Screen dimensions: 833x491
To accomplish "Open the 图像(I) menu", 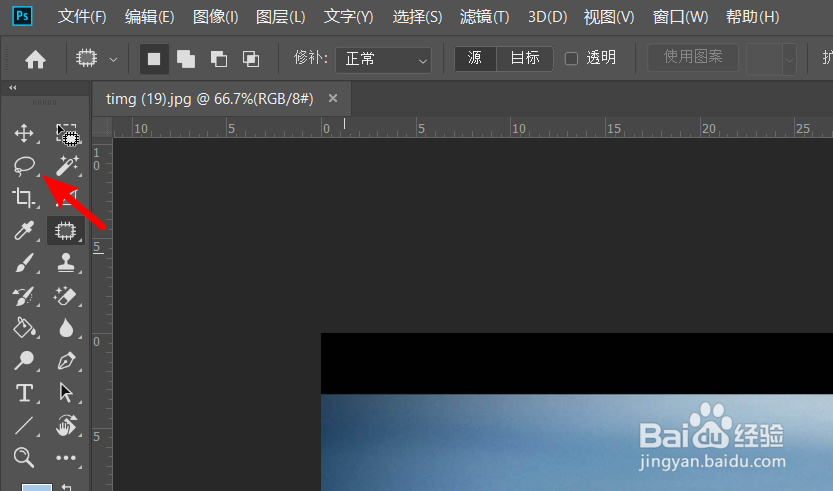I will tap(215, 17).
